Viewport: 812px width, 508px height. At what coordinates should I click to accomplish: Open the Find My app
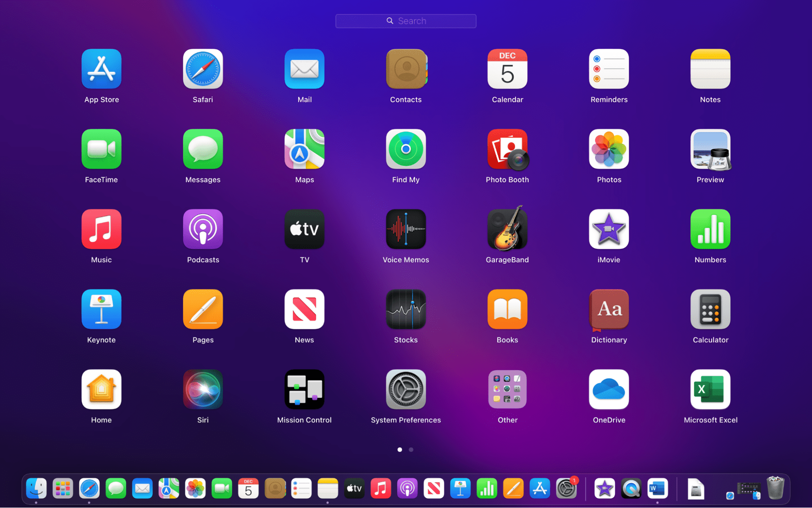coord(406,149)
